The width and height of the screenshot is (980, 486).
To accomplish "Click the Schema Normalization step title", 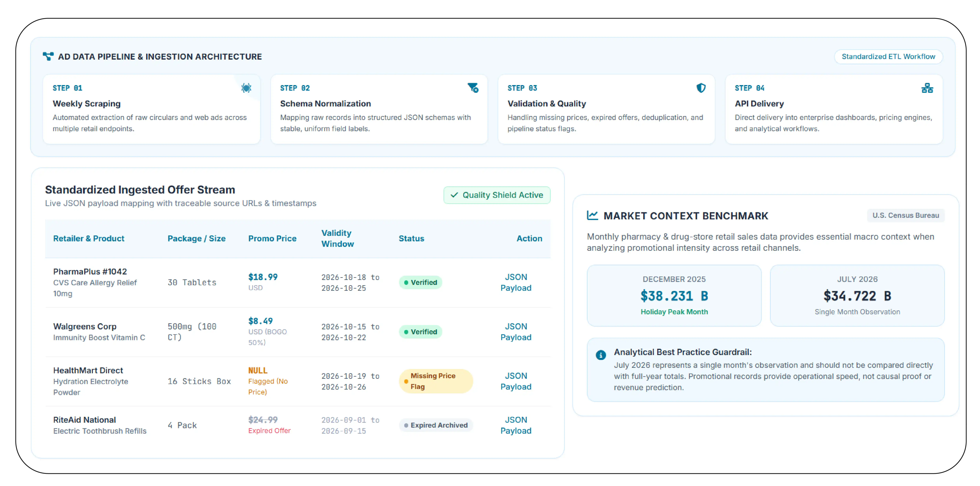I will point(325,103).
